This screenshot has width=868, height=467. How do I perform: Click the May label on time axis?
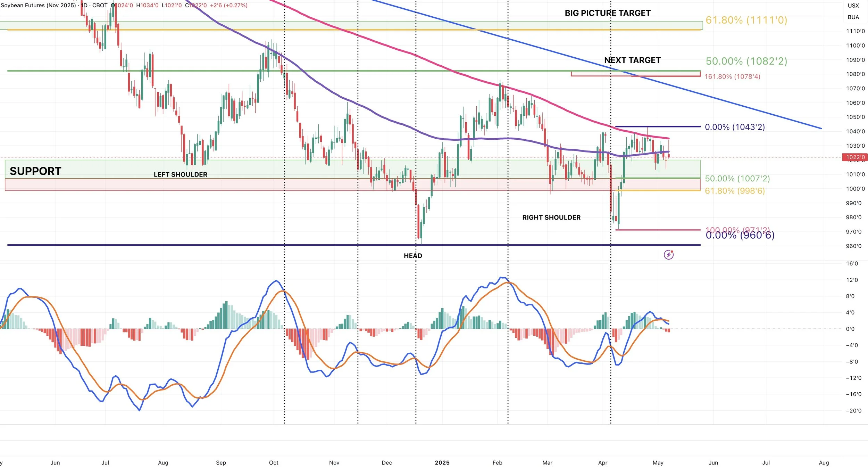coord(658,462)
